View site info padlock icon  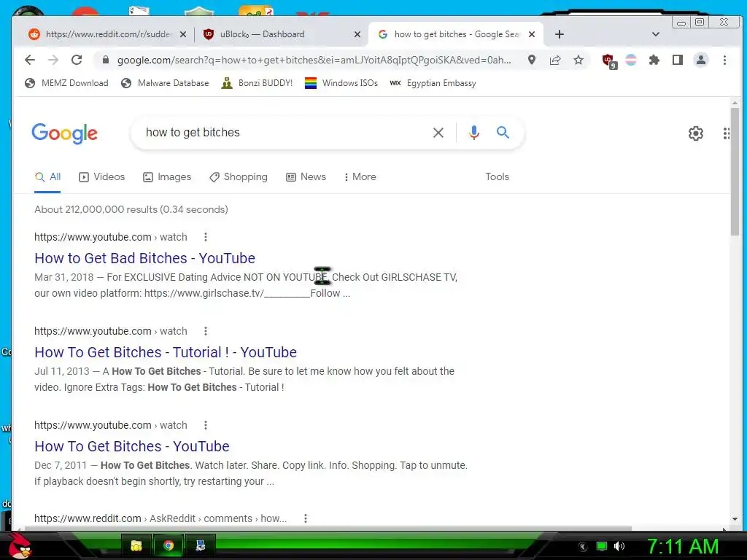pyautogui.click(x=106, y=60)
